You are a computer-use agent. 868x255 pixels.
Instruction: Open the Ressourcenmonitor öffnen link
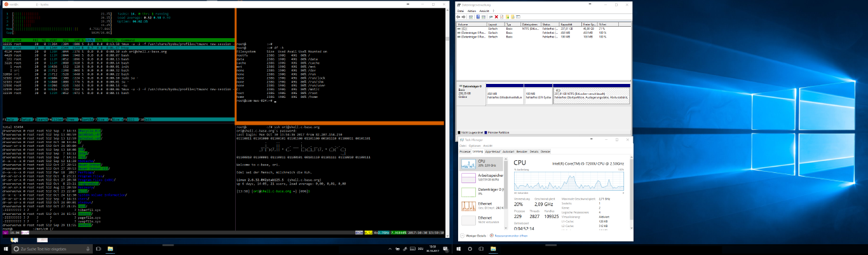click(511, 235)
